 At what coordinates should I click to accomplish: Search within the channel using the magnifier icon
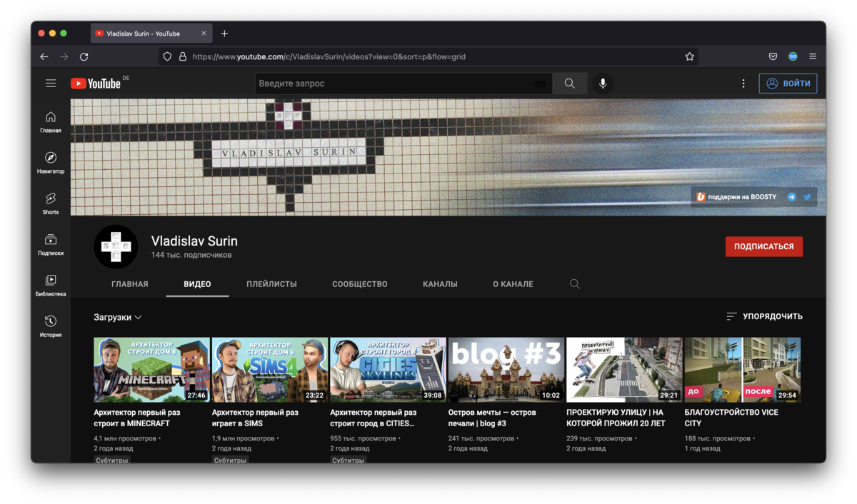575,284
